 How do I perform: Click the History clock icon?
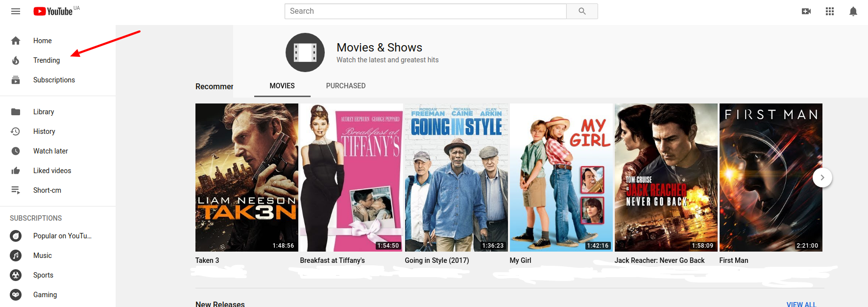pos(16,131)
